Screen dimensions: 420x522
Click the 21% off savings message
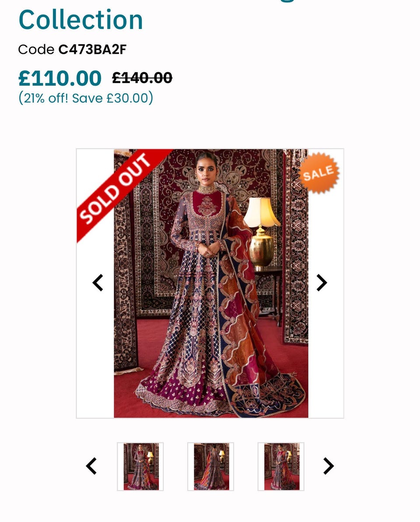click(86, 98)
